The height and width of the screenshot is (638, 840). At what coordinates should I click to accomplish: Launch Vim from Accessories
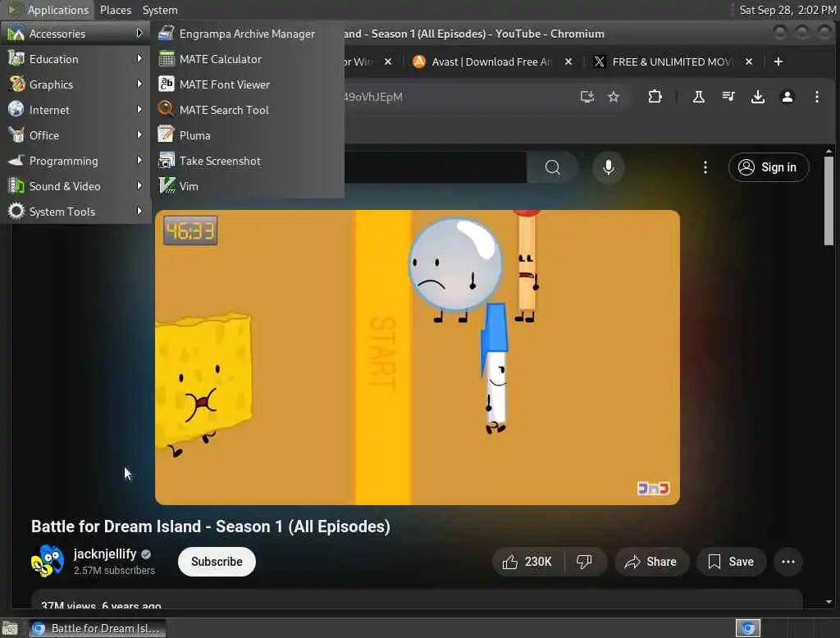247,186
